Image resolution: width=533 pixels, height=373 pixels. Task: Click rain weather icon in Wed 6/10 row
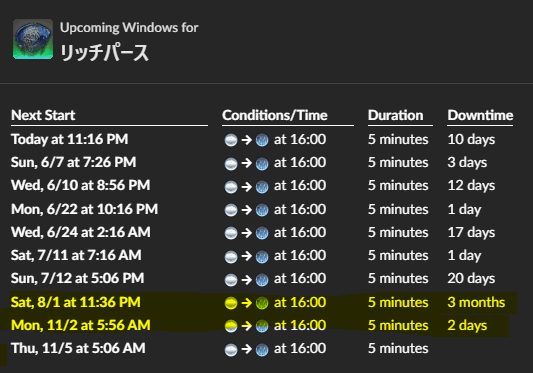point(262,186)
